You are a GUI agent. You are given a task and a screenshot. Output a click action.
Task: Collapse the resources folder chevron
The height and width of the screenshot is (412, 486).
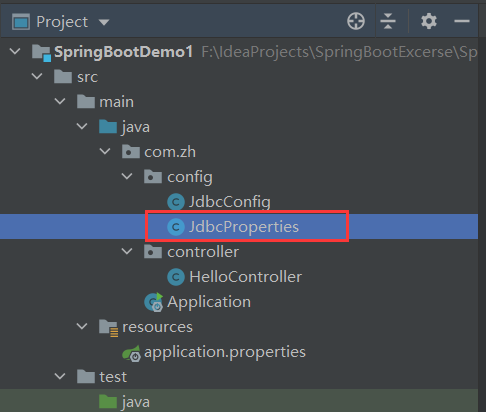[x=82, y=326]
